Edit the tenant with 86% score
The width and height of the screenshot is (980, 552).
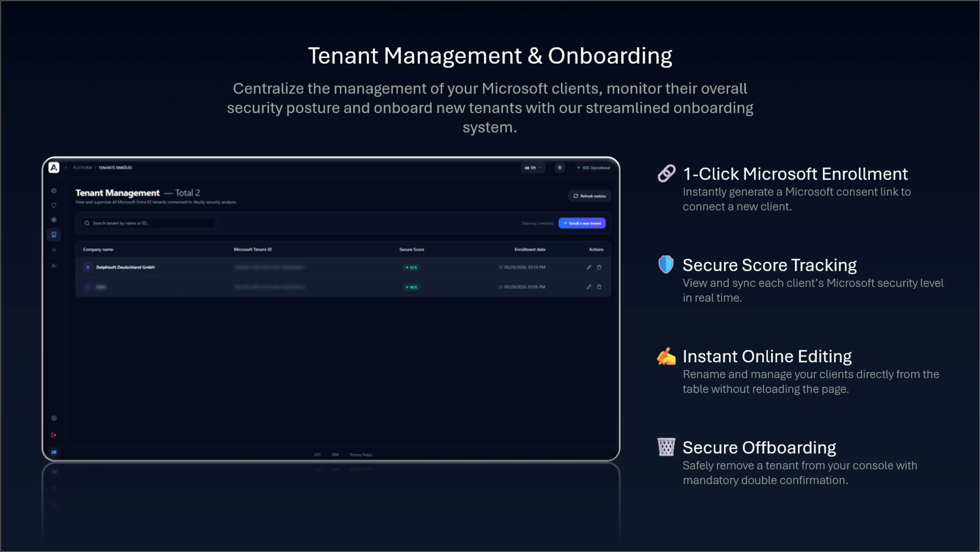pyautogui.click(x=589, y=287)
